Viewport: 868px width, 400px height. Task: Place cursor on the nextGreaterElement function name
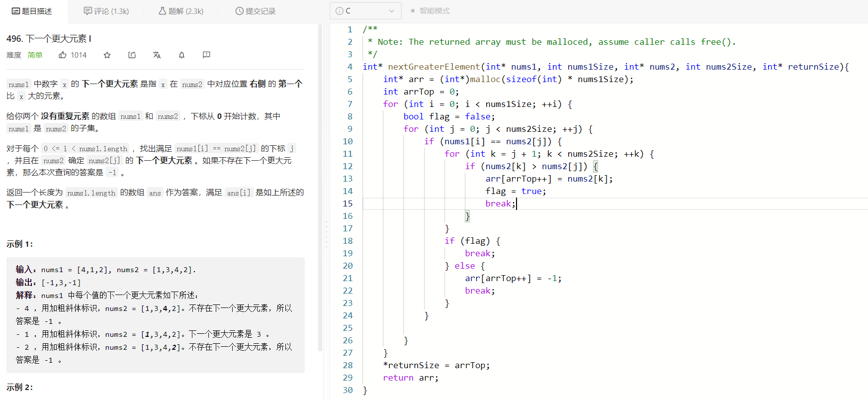(434, 67)
